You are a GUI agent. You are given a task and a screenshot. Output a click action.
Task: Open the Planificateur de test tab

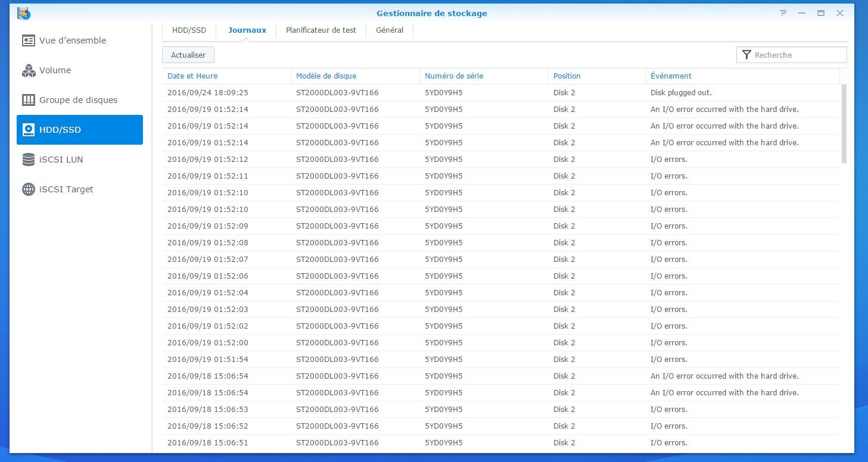[x=321, y=30]
